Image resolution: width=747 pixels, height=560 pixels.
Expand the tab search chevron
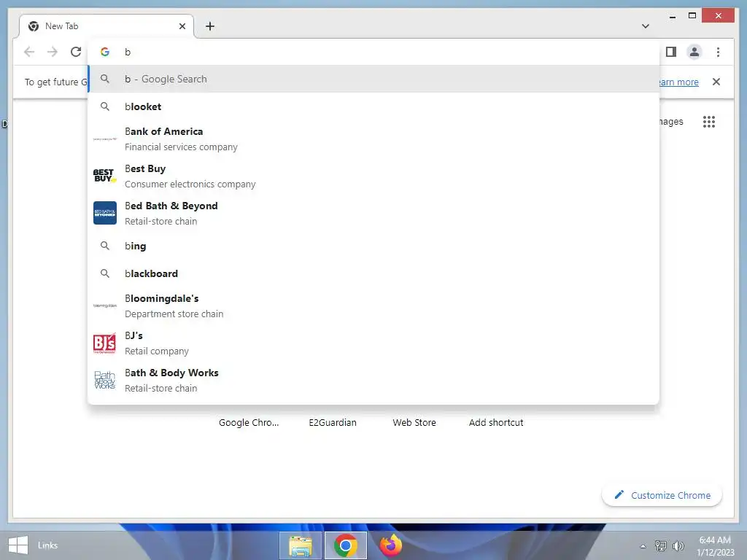[646, 26]
